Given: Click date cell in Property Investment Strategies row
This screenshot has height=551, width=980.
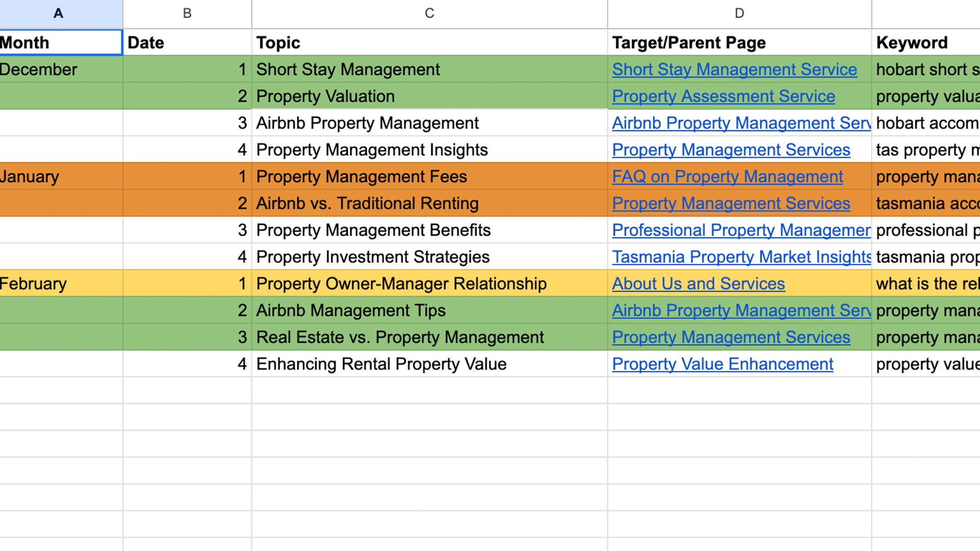Looking at the screenshot, I should (x=187, y=257).
